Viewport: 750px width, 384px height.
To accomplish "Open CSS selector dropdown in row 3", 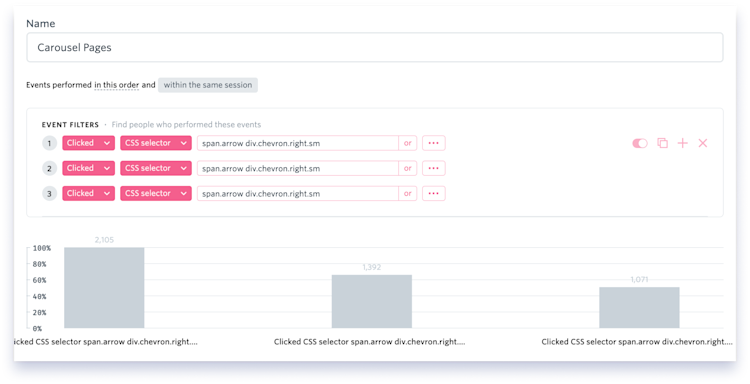I will point(156,193).
